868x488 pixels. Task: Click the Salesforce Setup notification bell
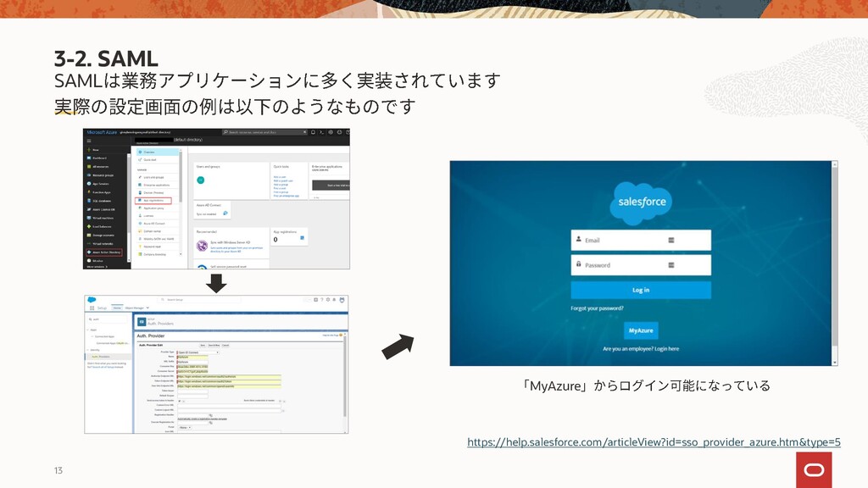tap(334, 299)
